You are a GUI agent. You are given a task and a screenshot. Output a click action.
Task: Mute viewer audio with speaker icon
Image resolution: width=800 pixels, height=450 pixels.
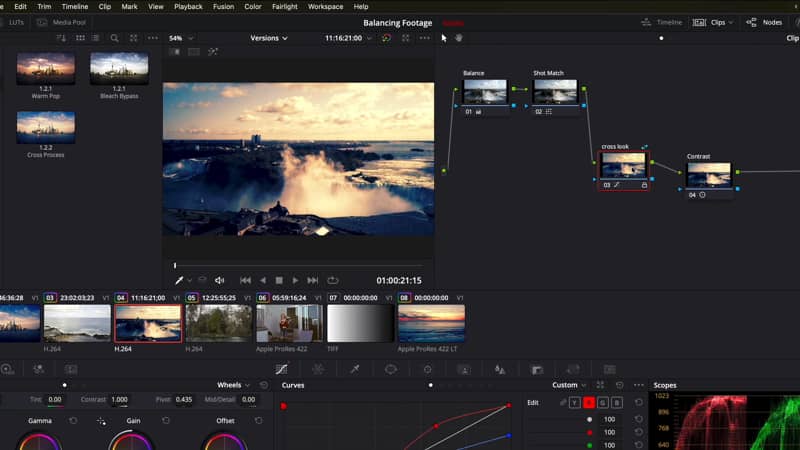coord(220,281)
